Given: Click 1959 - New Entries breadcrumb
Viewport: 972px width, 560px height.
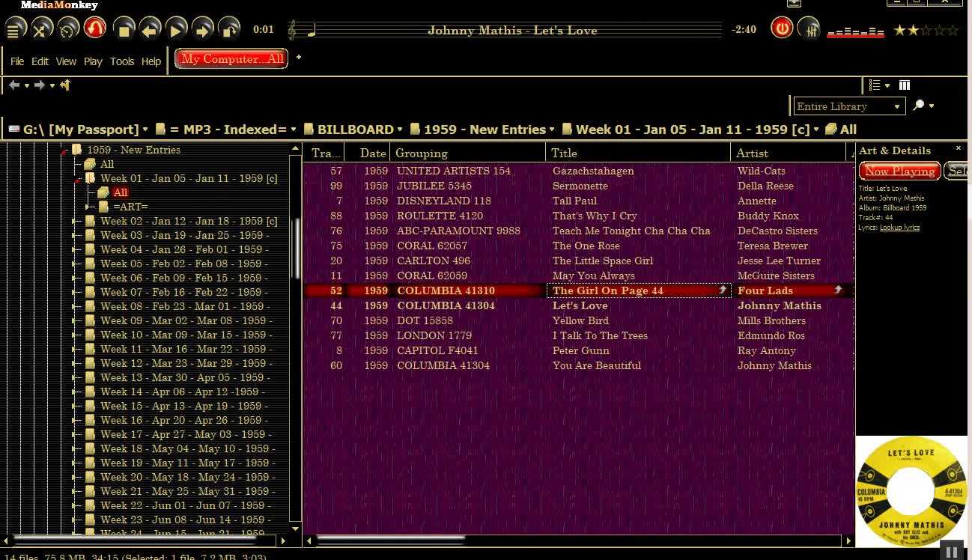Looking at the screenshot, I should point(485,130).
